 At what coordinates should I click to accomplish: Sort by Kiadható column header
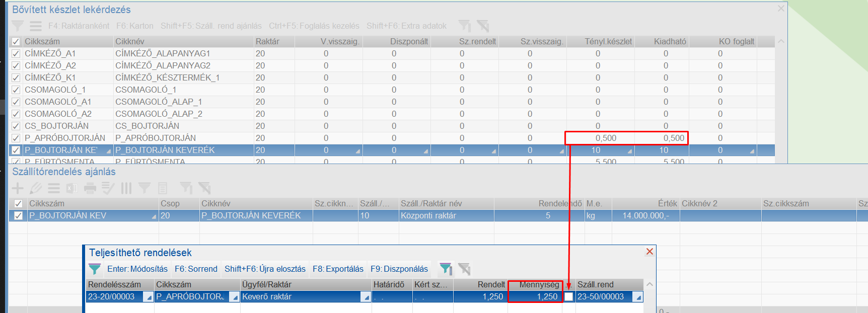click(x=662, y=41)
